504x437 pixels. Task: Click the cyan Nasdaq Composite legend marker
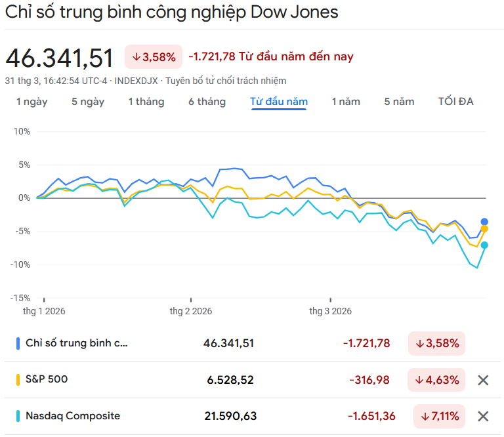point(18,416)
